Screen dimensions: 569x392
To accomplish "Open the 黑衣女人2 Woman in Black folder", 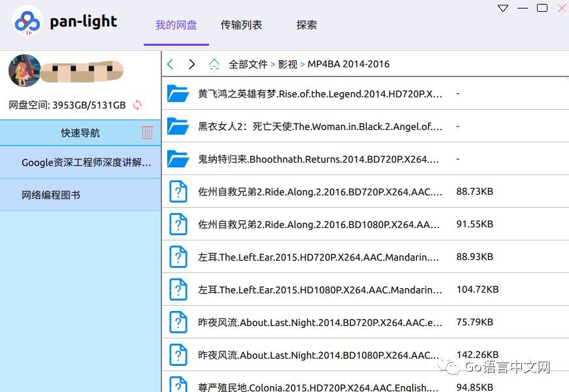I will [x=319, y=126].
